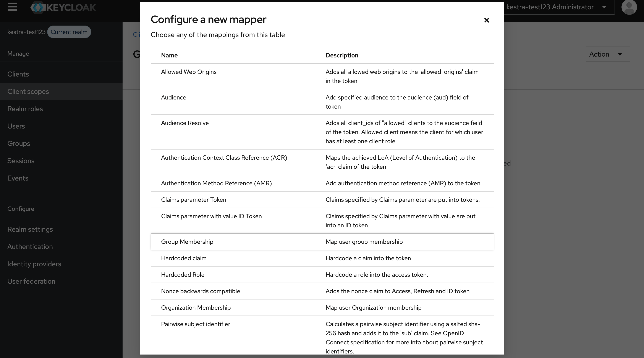Image resolution: width=644 pixels, height=358 pixels.
Task: Open the Client scopes section
Action: coord(28,91)
